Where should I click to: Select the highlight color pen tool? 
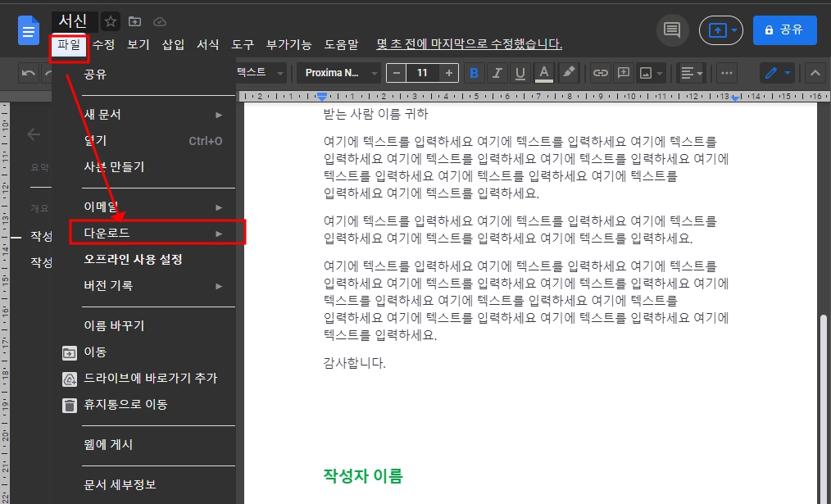(569, 73)
